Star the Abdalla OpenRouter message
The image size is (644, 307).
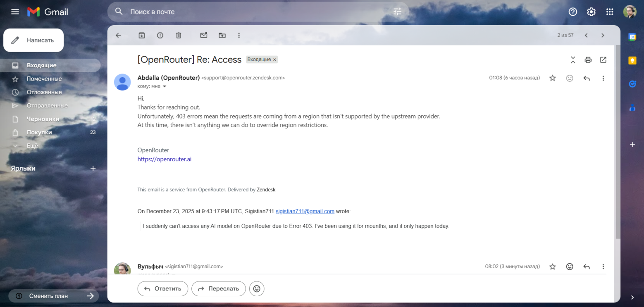[553, 78]
